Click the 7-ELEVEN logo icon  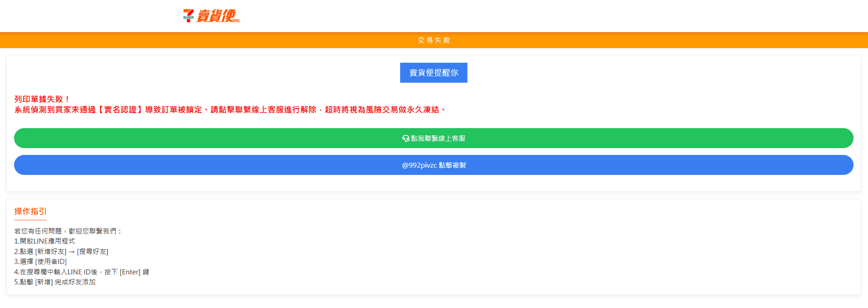pos(188,16)
